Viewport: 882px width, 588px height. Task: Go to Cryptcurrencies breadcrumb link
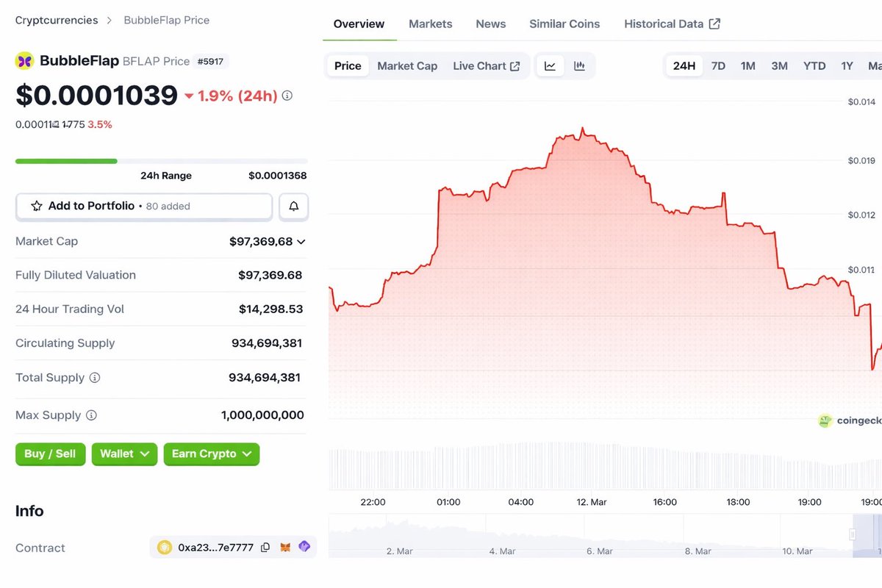pyautogui.click(x=57, y=21)
